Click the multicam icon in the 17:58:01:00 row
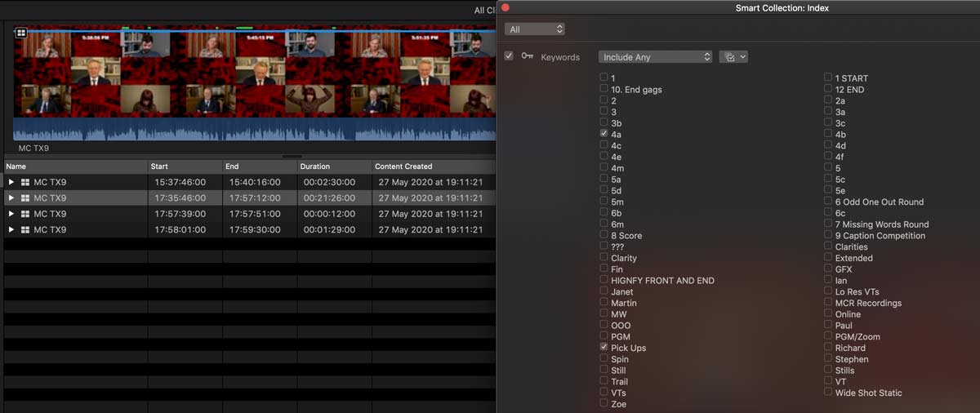Image resolution: width=980 pixels, height=413 pixels. pyautogui.click(x=25, y=230)
